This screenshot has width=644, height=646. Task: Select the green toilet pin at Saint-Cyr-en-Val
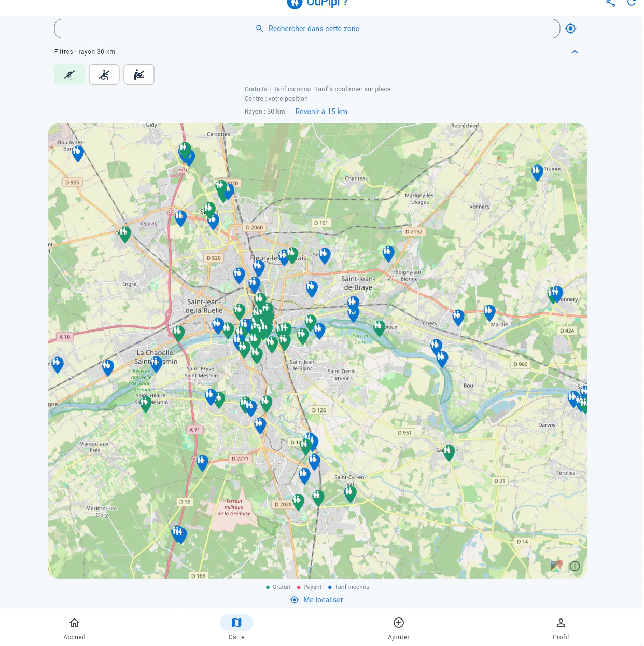[x=350, y=494]
